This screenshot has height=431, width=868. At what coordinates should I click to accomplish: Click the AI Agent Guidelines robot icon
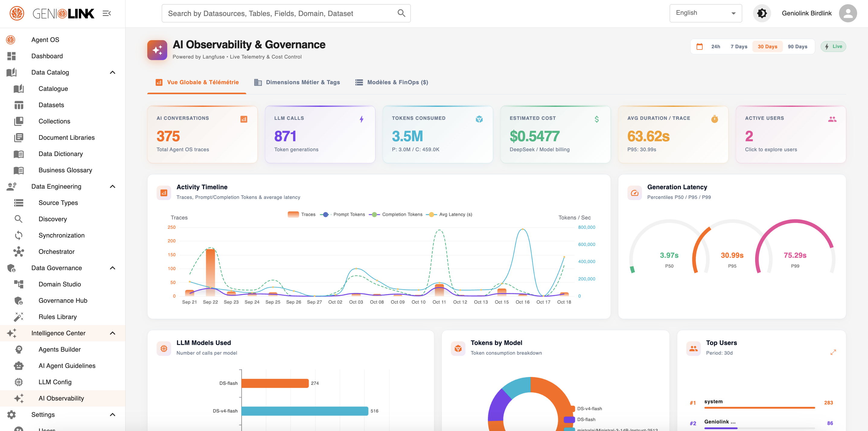(18, 366)
